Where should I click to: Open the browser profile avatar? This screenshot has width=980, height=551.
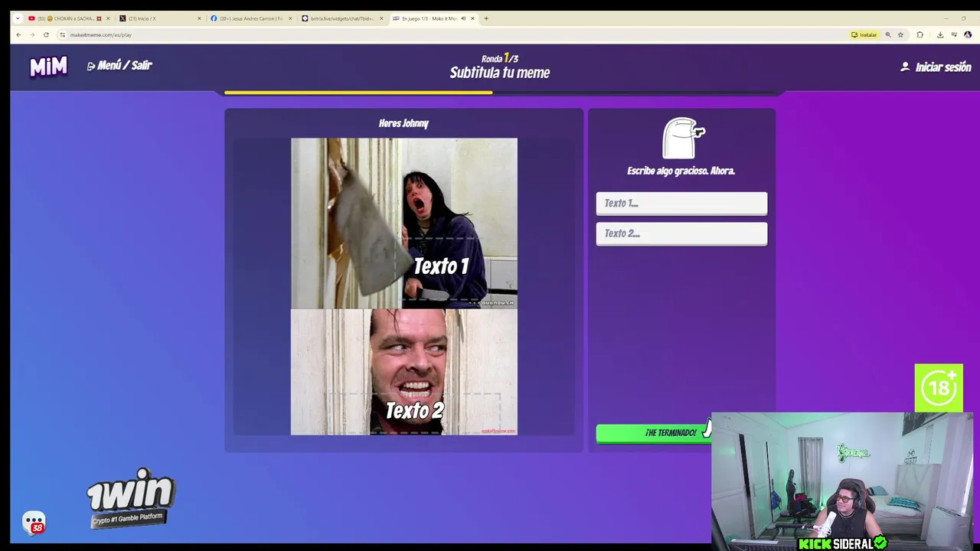968,34
